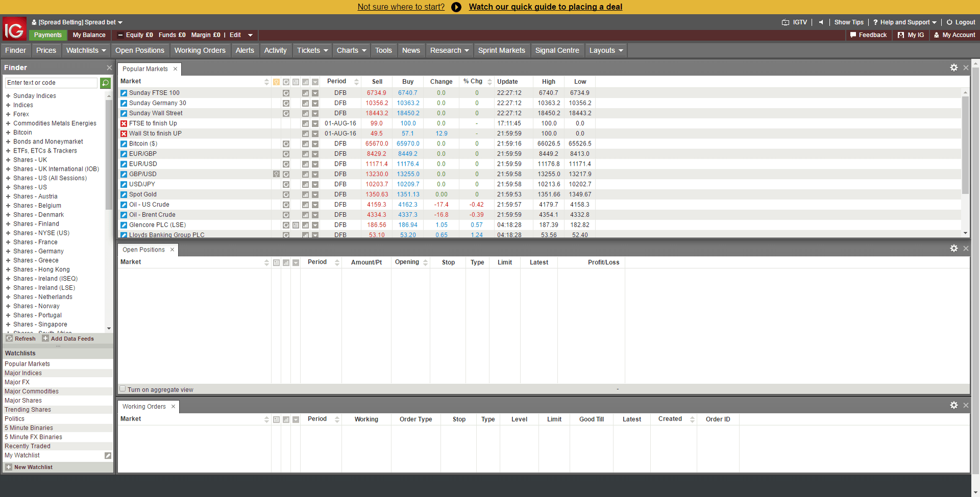
Task: Click the lightbulb signals column header icon
Action: [x=276, y=82]
